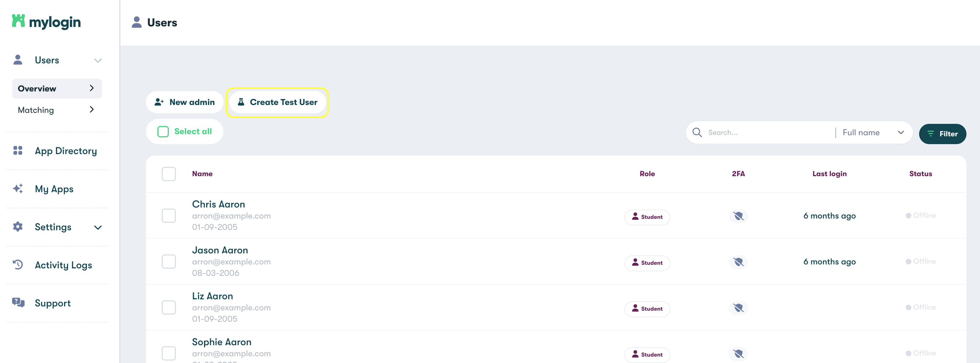Open Activity Logs via the history icon
Image resolution: width=980 pixels, height=363 pixels.
point(17,264)
